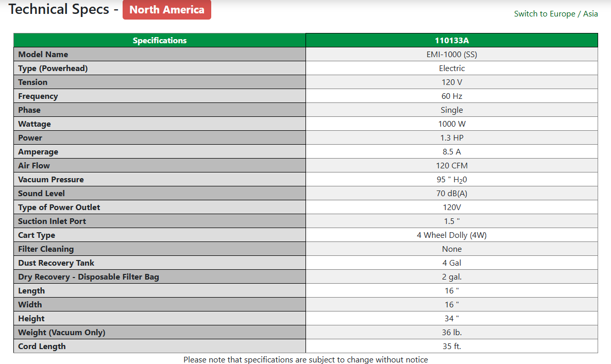Click the Model Name row label

(43, 55)
